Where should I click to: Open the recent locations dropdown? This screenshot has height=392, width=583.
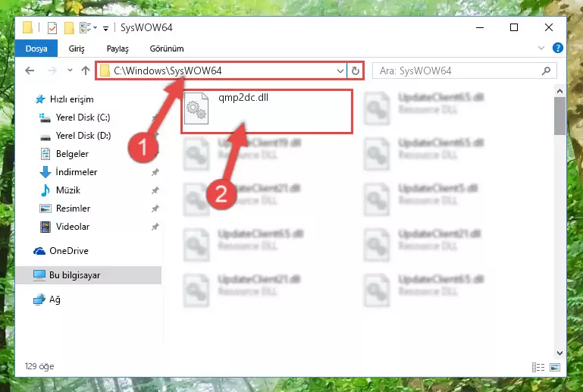[70, 71]
